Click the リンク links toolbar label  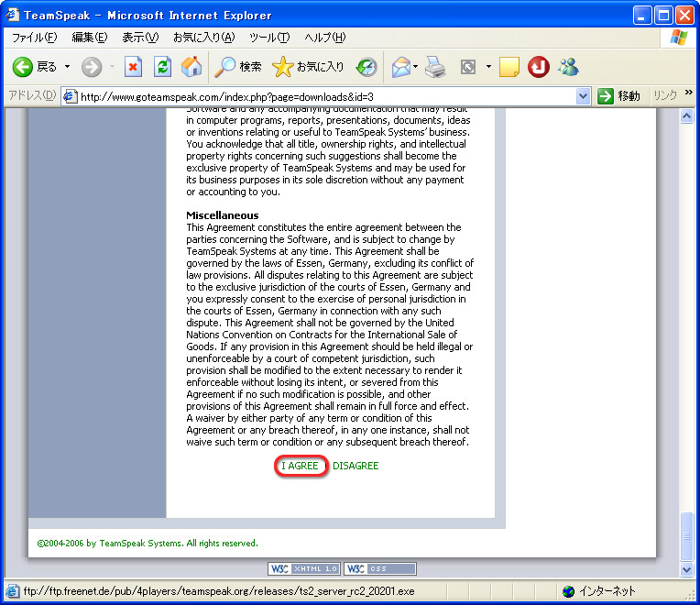(665, 95)
